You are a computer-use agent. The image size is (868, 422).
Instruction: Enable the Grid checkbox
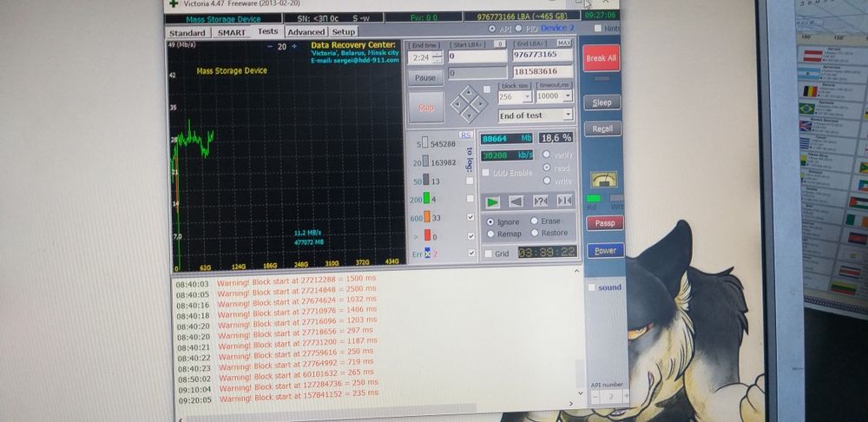click(x=488, y=254)
